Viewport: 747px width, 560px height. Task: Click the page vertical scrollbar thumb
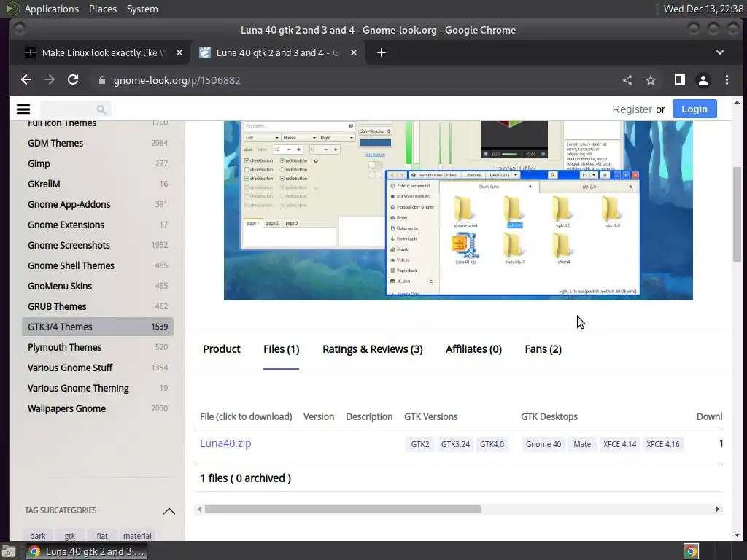(737, 214)
